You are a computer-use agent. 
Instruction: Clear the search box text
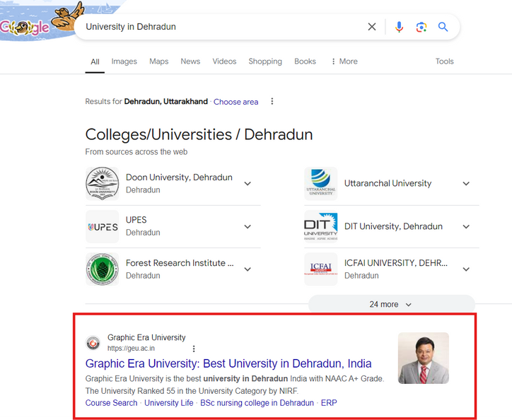pos(372,27)
